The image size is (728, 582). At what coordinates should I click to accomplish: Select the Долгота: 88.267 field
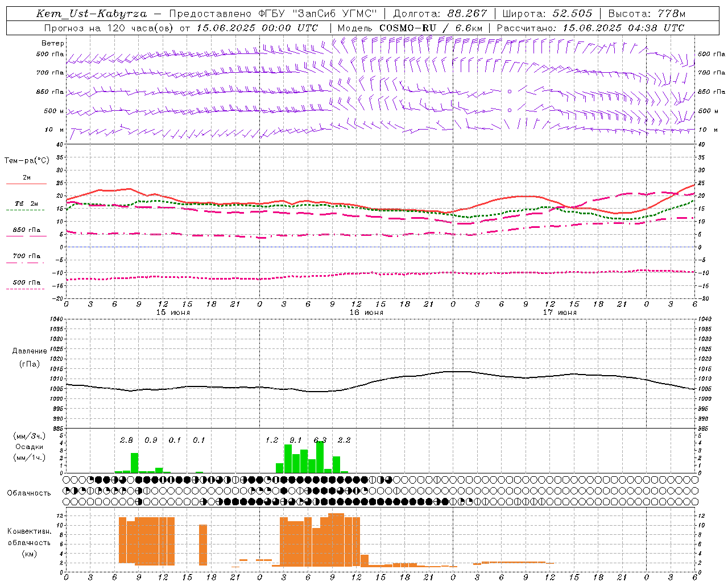tap(440, 14)
